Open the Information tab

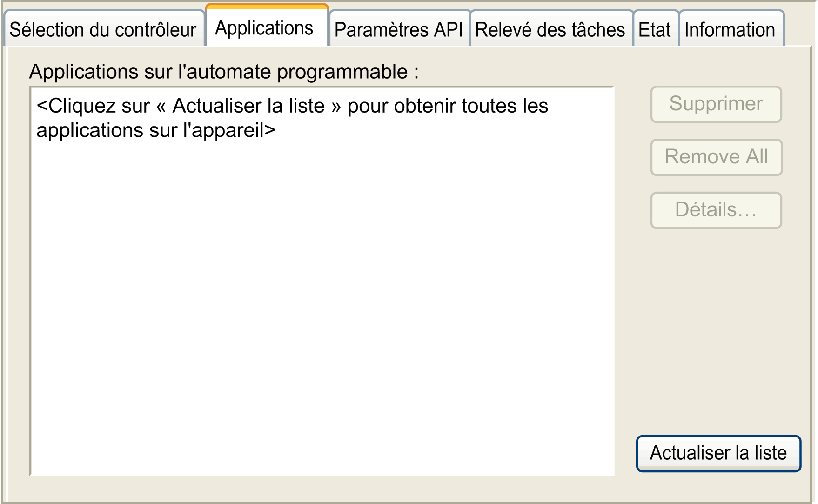pyautogui.click(x=731, y=29)
